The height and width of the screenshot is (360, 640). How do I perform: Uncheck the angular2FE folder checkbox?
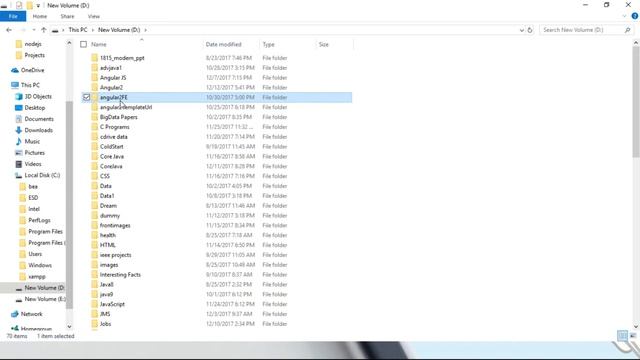pos(87,97)
